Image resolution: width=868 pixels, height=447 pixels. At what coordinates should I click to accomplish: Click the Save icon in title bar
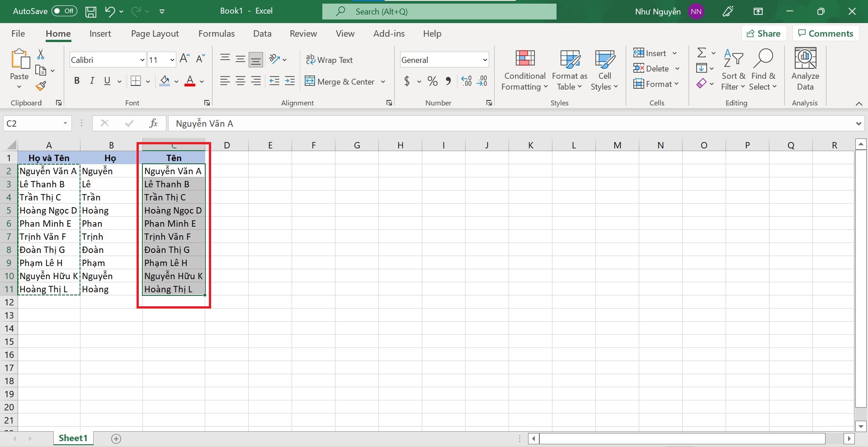[91, 12]
